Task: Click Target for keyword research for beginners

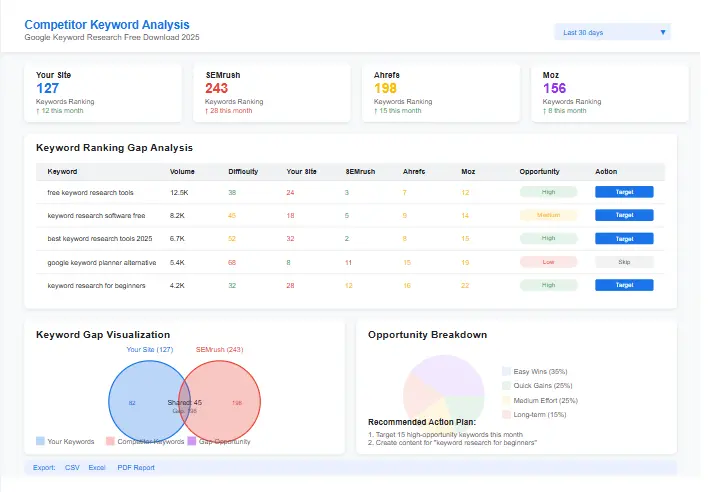Action: pos(623,285)
